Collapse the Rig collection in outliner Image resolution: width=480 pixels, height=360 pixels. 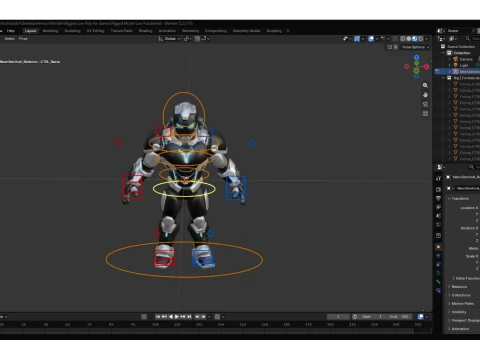pyautogui.click(x=444, y=78)
